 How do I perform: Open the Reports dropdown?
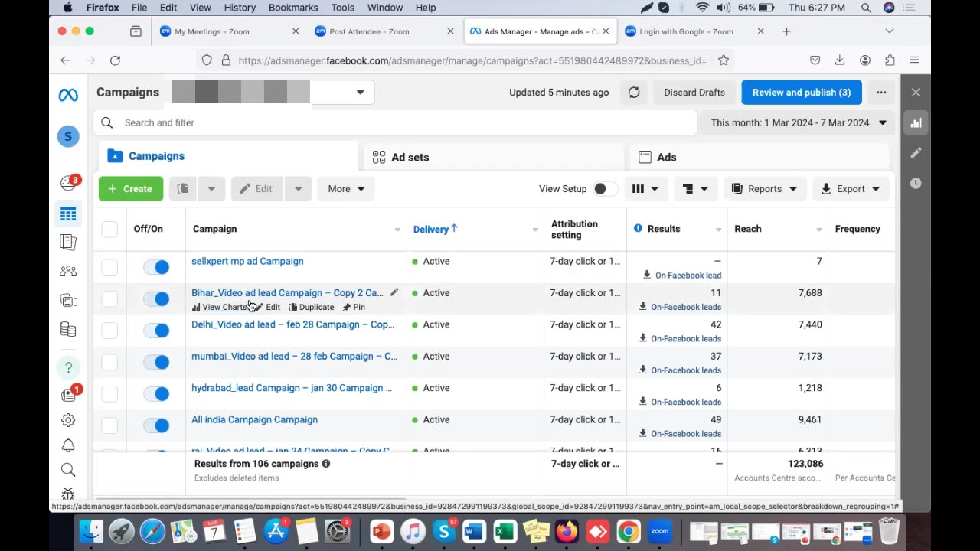[764, 189]
